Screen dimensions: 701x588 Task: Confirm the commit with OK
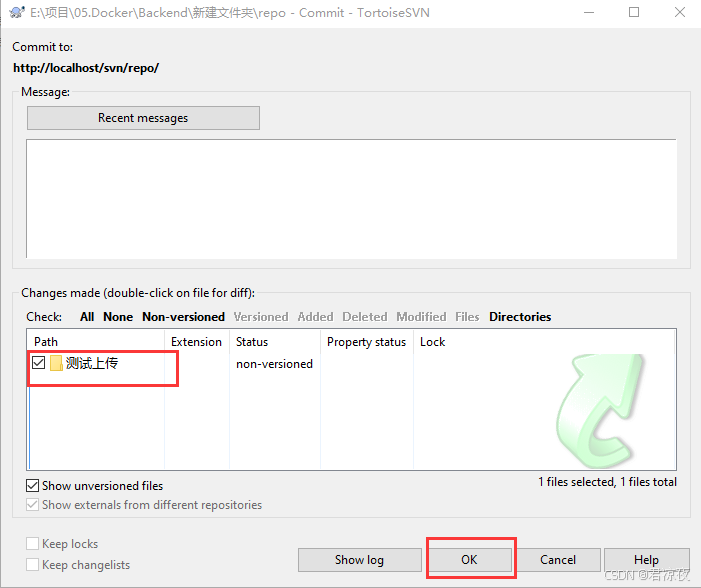[469, 560]
